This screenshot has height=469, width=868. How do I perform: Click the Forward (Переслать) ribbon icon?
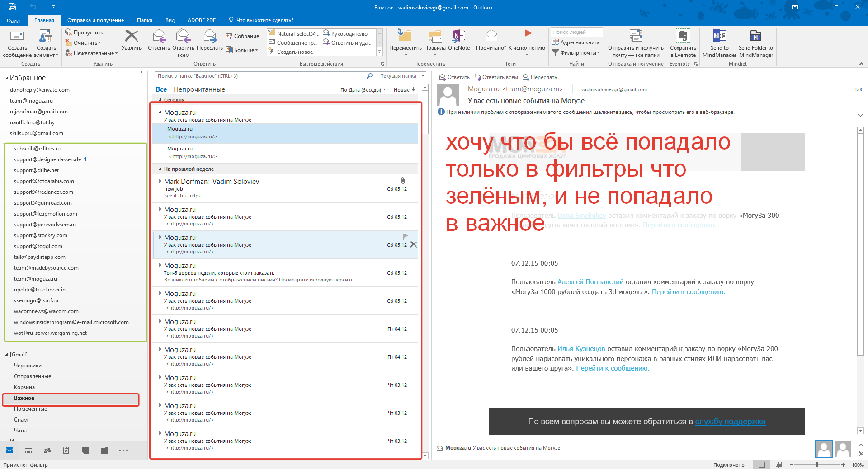tap(210, 36)
